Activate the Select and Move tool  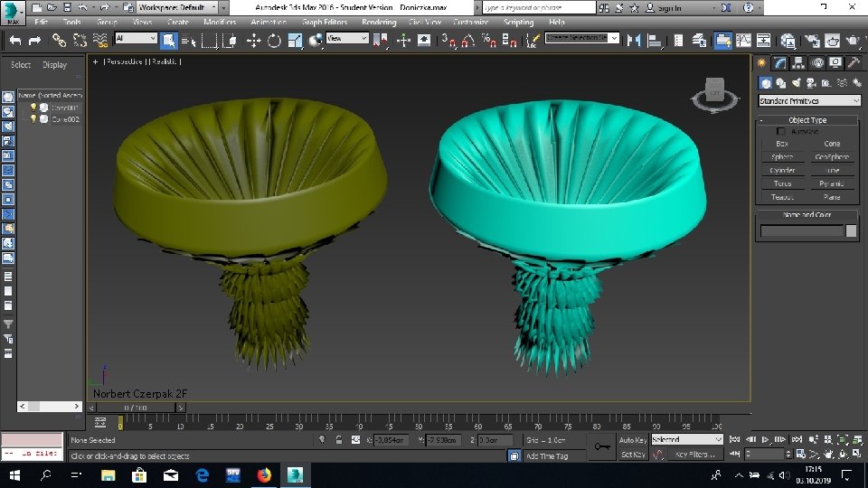(253, 40)
